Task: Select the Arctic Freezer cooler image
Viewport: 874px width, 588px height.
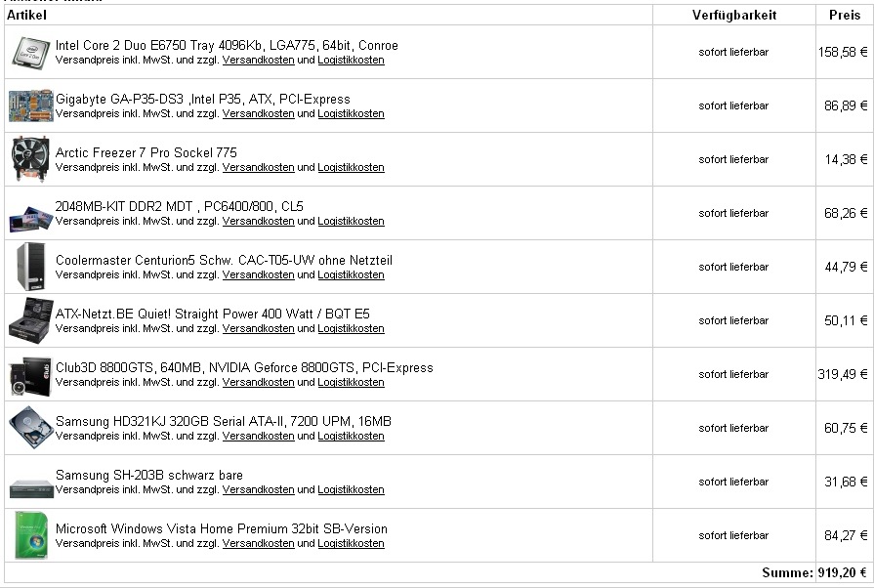Action: [x=30, y=159]
